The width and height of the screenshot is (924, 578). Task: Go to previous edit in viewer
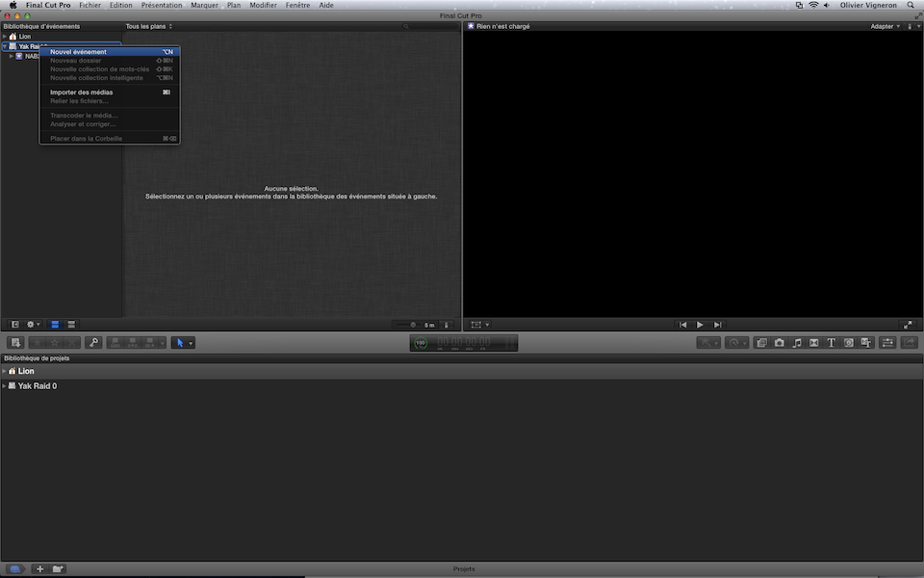682,325
